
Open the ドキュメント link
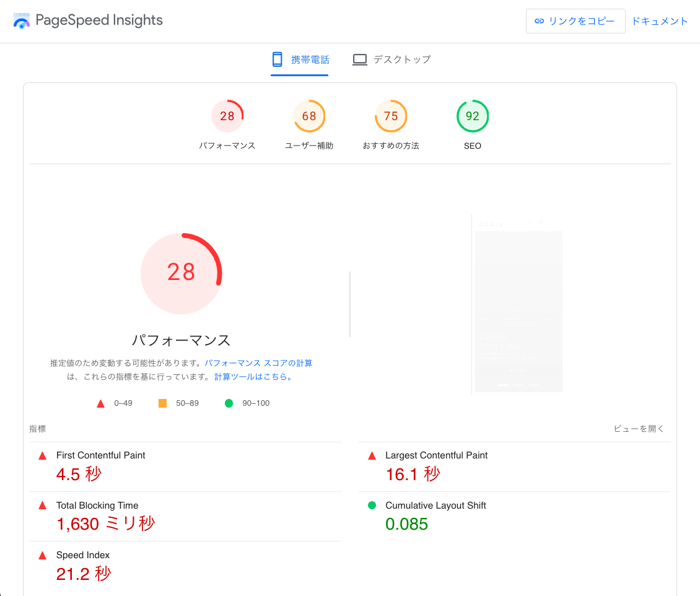(659, 21)
